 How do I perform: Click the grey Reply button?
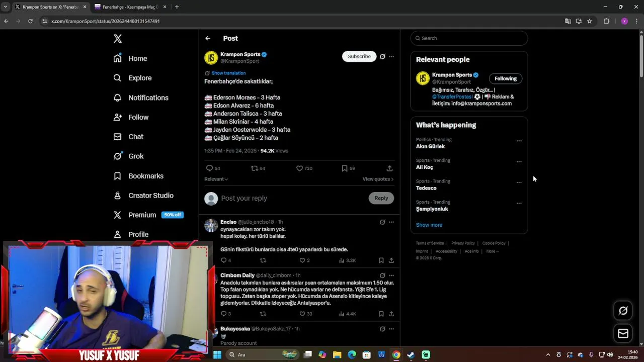[x=381, y=198]
